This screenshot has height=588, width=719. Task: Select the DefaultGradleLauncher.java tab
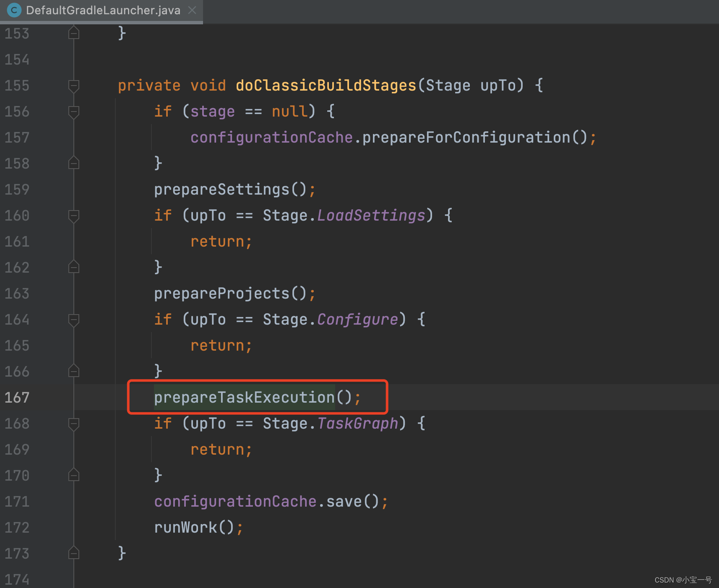pos(101,10)
